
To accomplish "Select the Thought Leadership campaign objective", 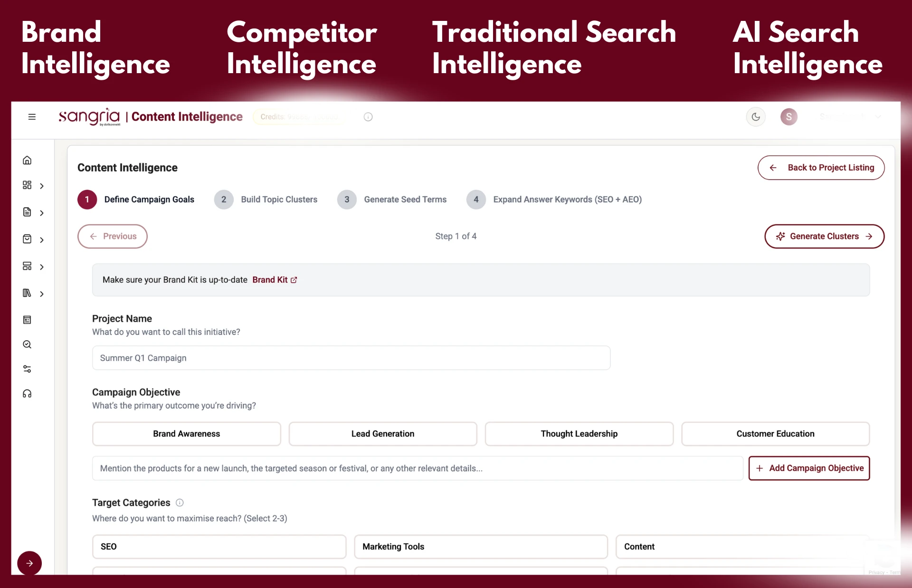I will 579,434.
